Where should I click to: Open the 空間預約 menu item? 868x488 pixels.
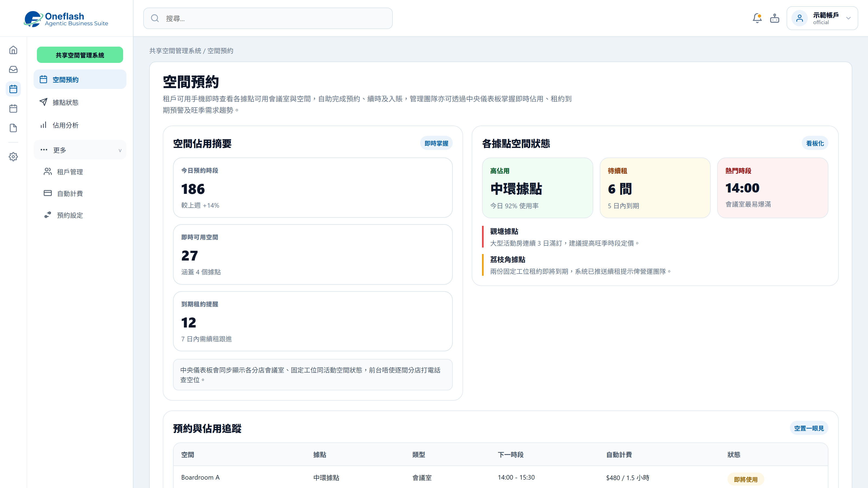[80, 79]
